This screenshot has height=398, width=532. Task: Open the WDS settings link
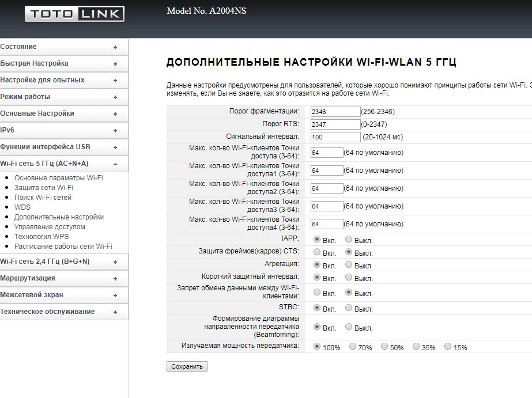22,207
